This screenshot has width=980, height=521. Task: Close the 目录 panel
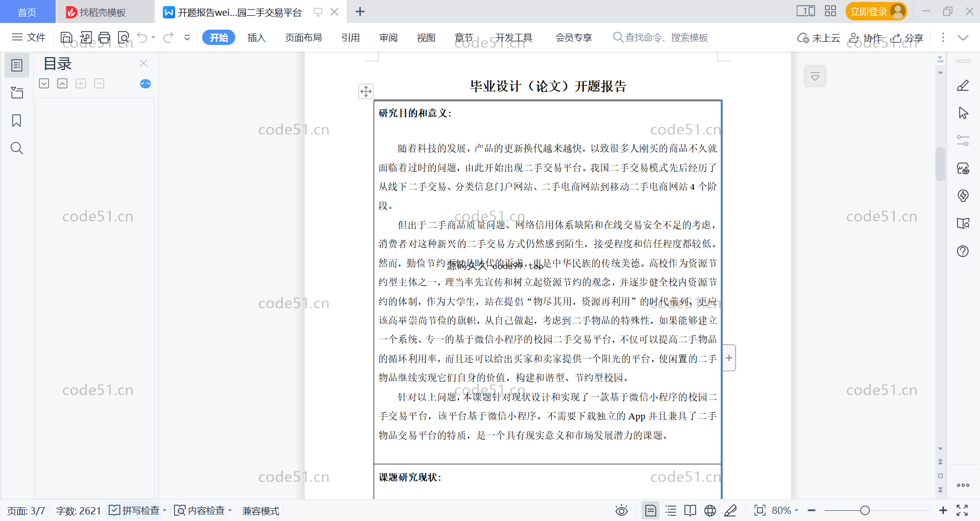pos(143,63)
